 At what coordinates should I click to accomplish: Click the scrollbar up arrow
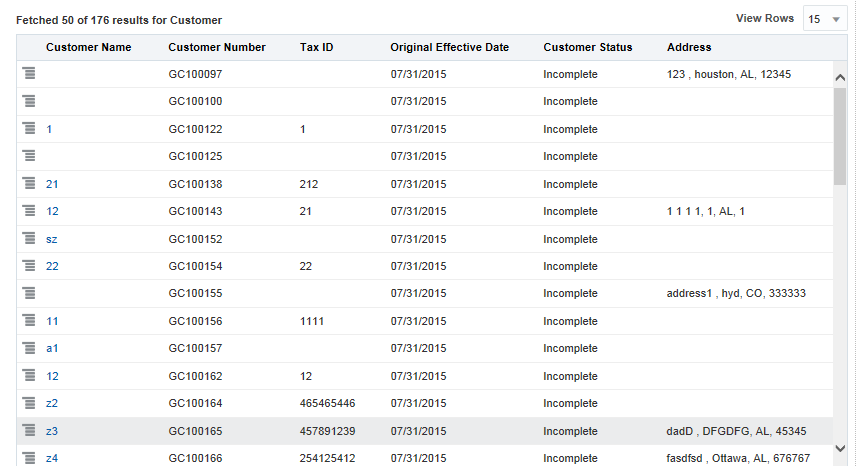pyautogui.click(x=840, y=78)
